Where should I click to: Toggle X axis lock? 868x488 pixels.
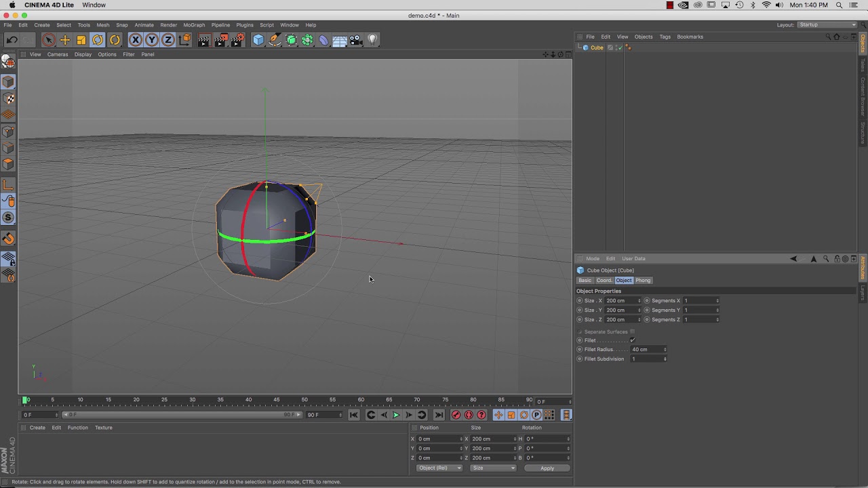point(136,40)
